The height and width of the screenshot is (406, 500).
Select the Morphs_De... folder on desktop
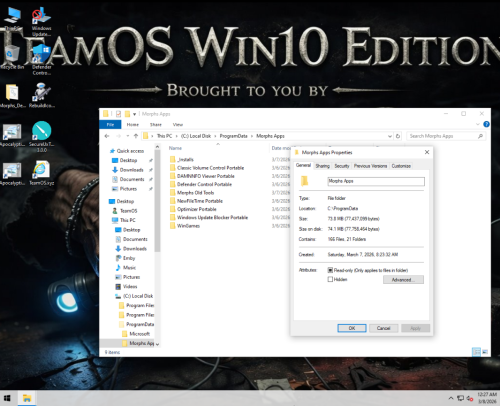pos(12,96)
